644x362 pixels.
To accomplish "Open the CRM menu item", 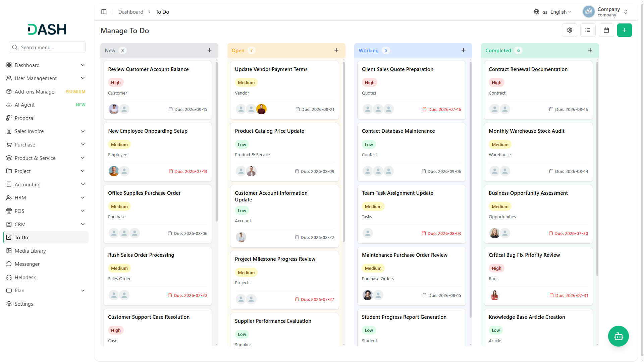I will click(x=46, y=224).
